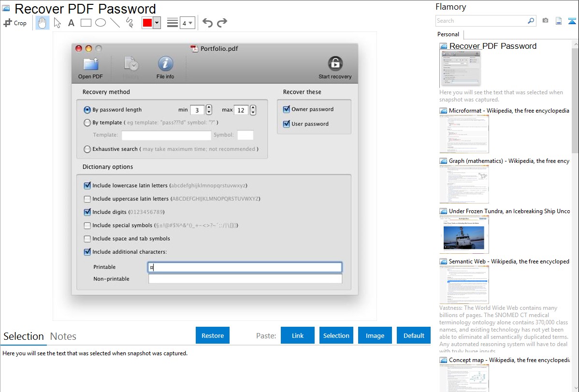
Task: Enable Include space and tab symbols
Action: tap(87, 239)
